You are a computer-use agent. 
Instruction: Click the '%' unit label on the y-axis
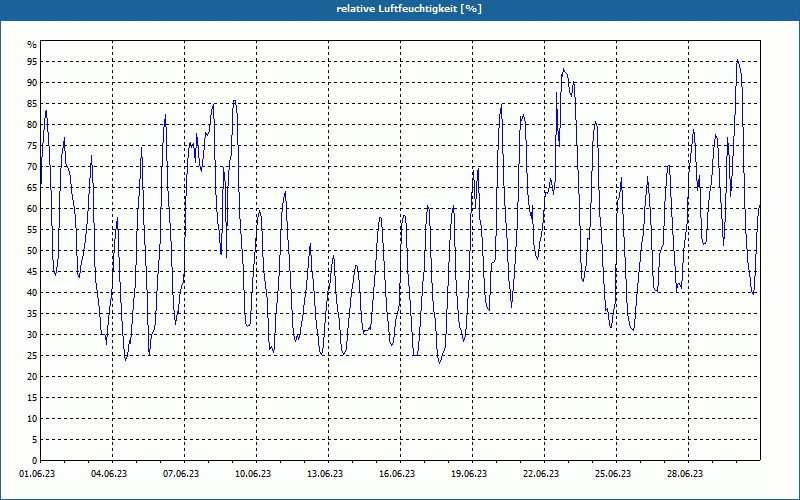32,45
